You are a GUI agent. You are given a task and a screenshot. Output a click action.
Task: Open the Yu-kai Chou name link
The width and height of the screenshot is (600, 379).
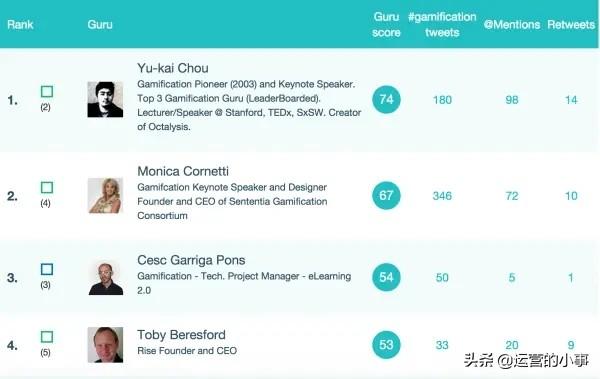pos(173,68)
